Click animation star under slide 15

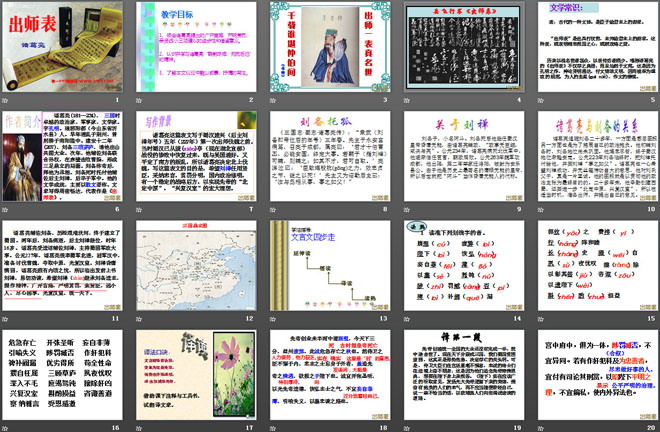[540, 319]
